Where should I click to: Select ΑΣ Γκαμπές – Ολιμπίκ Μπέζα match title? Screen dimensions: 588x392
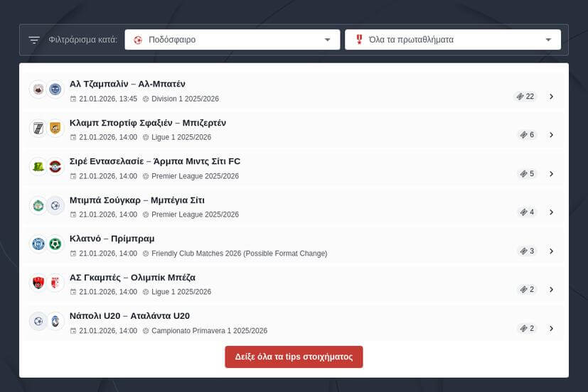(132, 277)
